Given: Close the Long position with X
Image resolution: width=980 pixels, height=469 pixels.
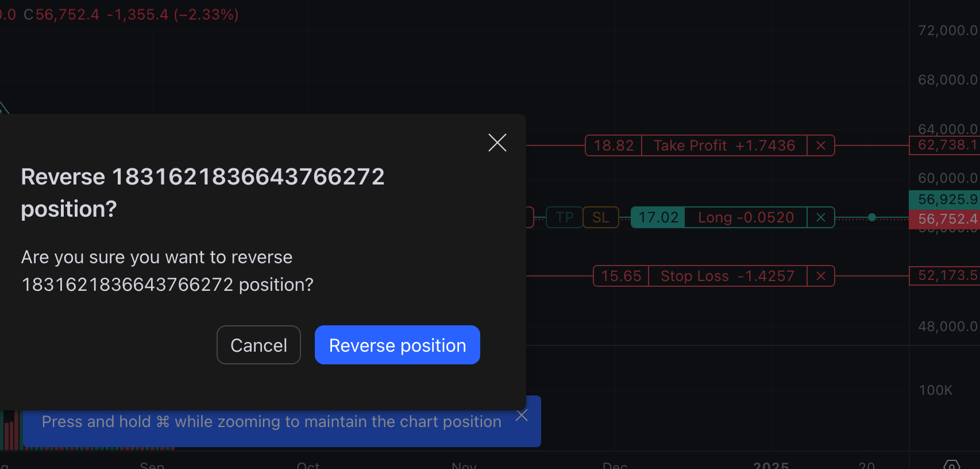Looking at the screenshot, I should (821, 217).
